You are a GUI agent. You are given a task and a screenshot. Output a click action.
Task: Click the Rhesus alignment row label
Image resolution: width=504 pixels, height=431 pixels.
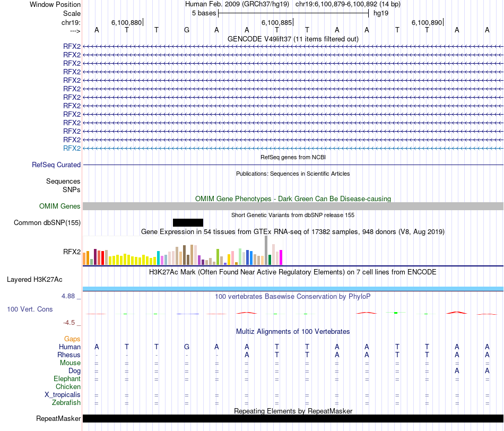coord(69,355)
